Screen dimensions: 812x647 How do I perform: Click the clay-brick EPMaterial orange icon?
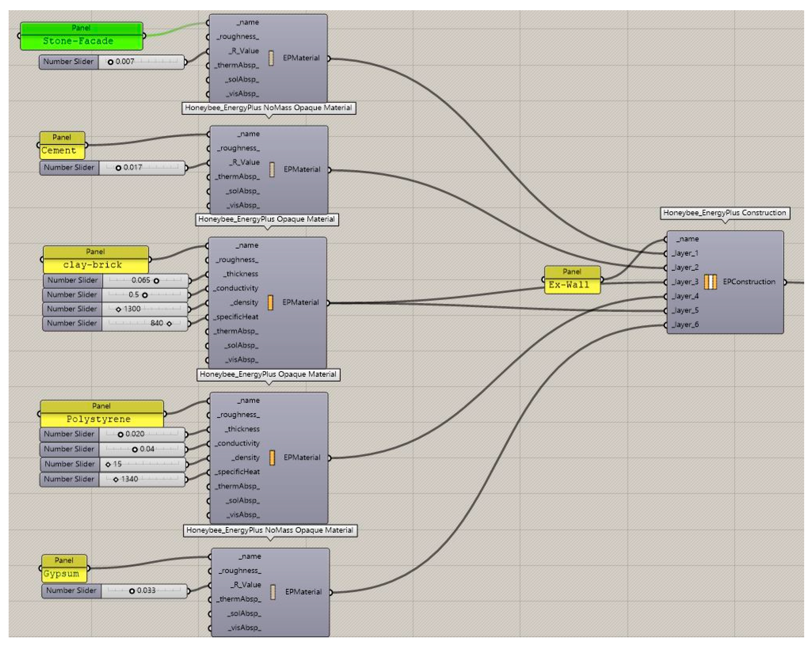(x=270, y=302)
